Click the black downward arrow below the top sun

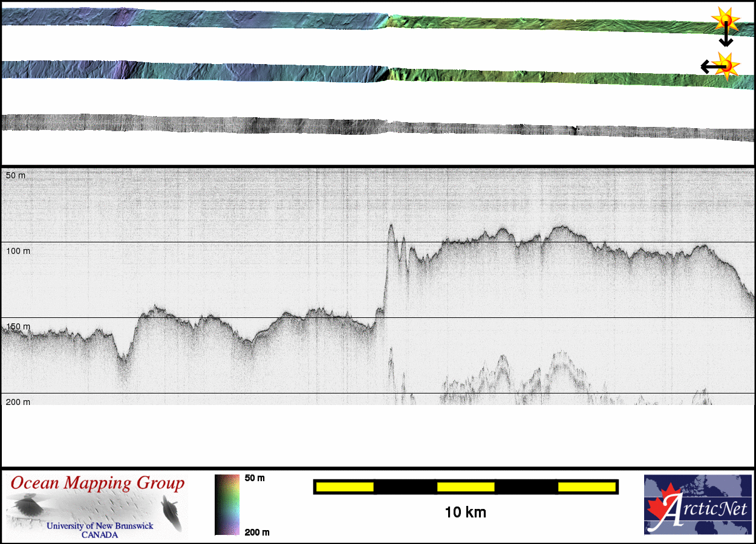pyautogui.click(x=726, y=39)
